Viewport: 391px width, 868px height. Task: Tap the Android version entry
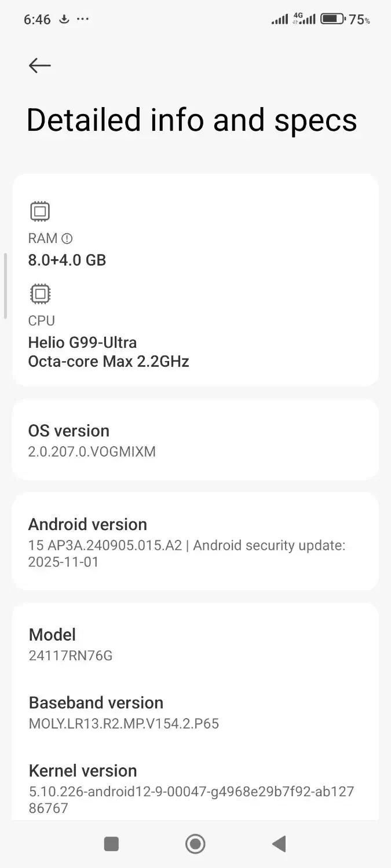click(x=195, y=542)
